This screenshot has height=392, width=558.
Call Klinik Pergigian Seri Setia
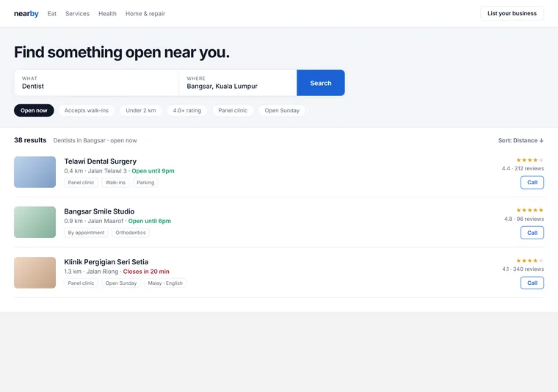point(532,283)
